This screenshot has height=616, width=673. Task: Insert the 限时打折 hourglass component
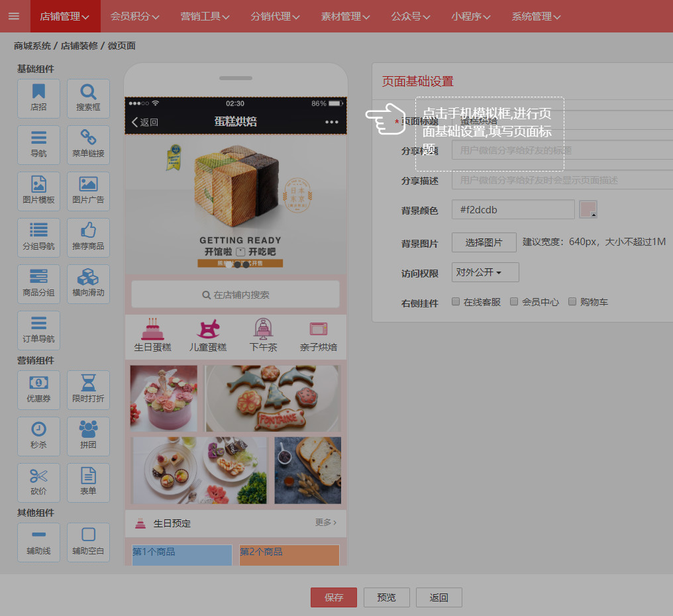coord(88,390)
